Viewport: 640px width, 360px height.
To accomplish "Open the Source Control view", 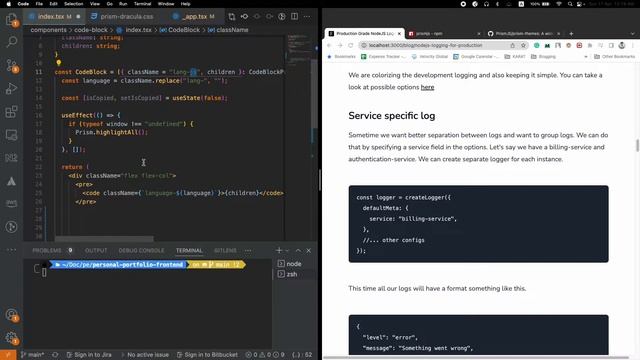I will coord(11,65).
